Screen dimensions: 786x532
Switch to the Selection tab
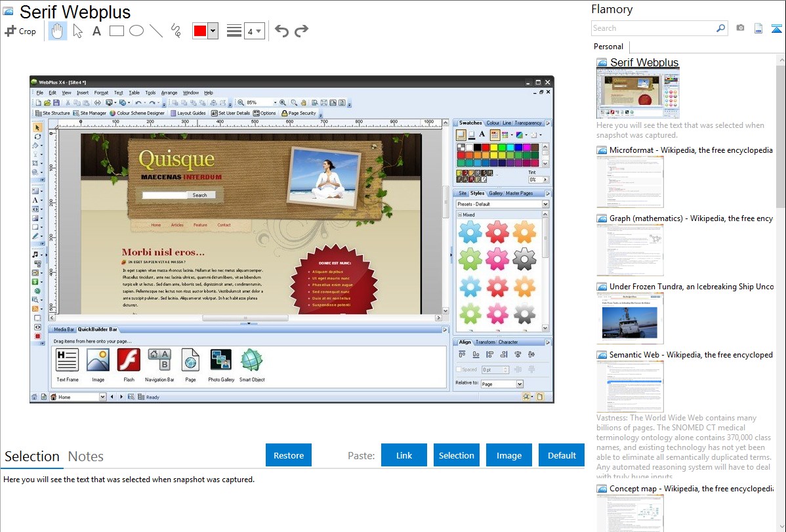[32, 457]
